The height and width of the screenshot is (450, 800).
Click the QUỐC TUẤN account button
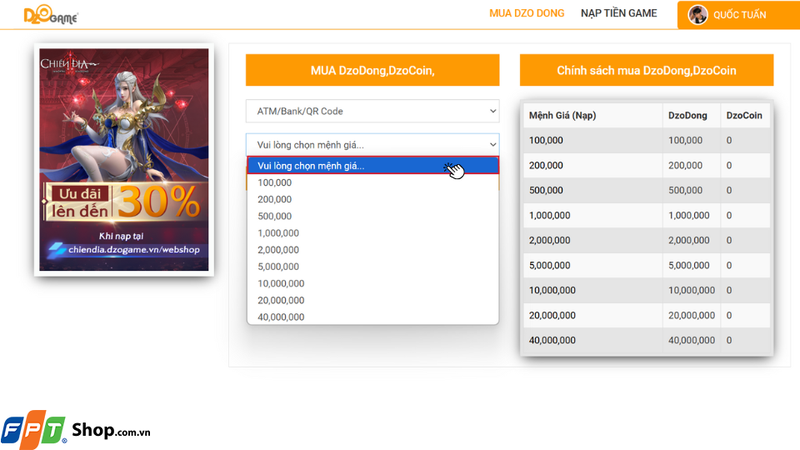[738, 15]
